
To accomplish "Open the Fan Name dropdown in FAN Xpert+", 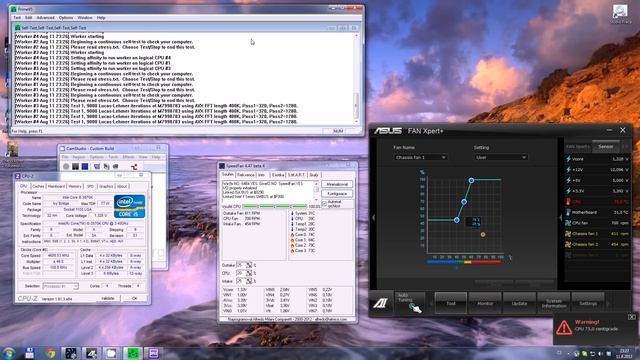I will pos(420,157).
